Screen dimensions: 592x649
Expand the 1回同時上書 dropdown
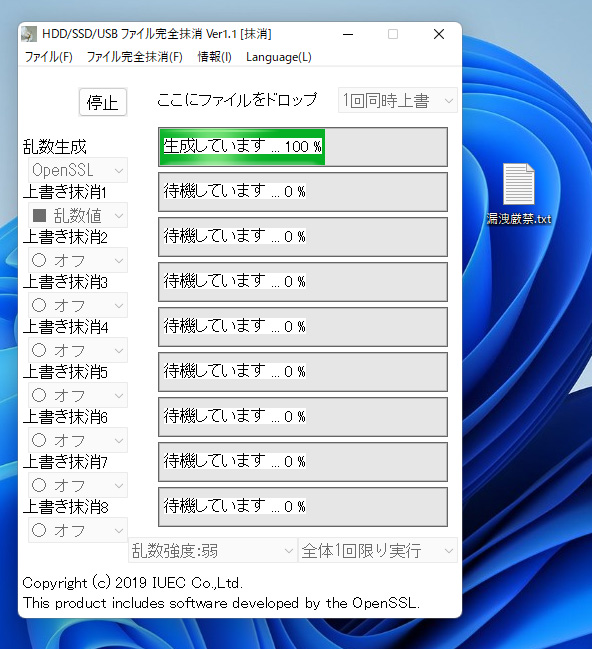pyautogui.click(x=398, y=100)
